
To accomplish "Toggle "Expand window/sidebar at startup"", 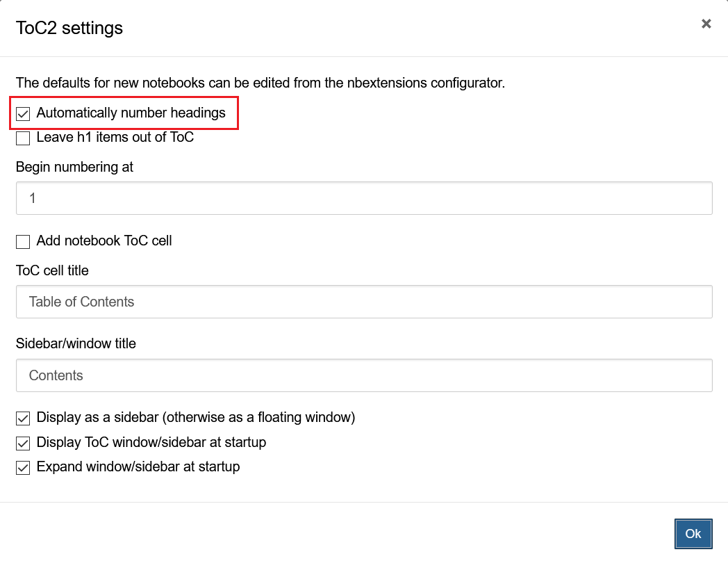I will click(x=22, y=467).
